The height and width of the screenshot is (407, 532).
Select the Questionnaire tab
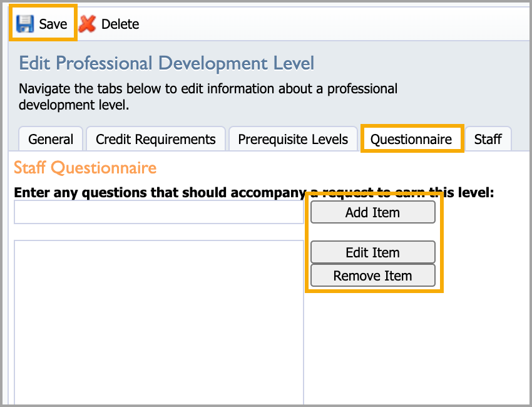point(411,139)
